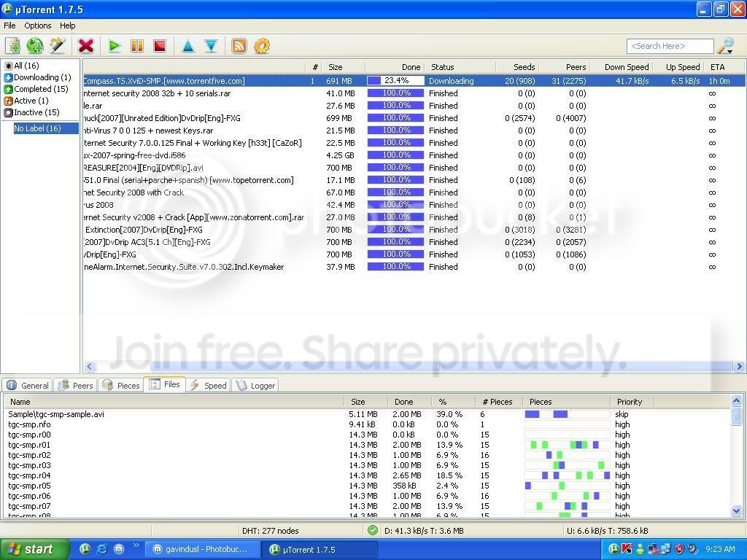Select Downloading (1) category
The width and height of the screenshot is (747, 560).
[x=38, y=77]
